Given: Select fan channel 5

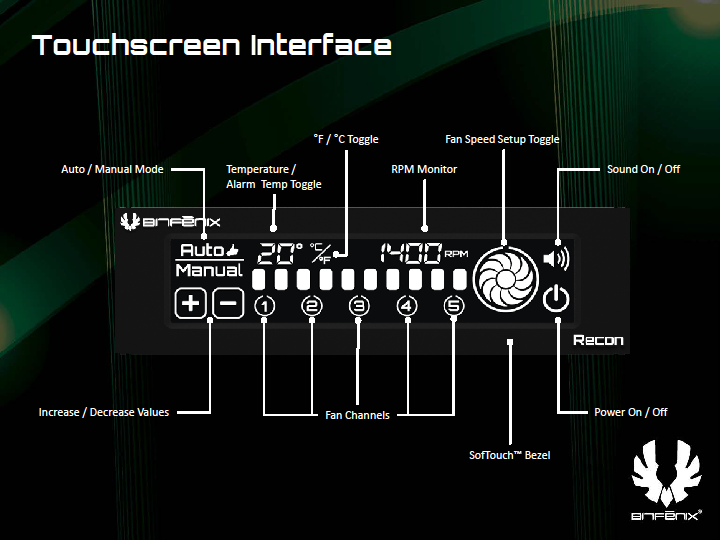Looking at the screenshot, I should 454,306.
